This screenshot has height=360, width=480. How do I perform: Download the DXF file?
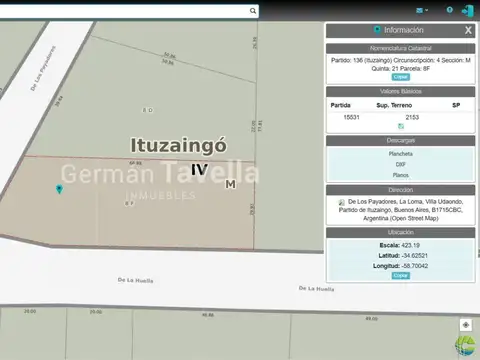[x=400, y=164]
